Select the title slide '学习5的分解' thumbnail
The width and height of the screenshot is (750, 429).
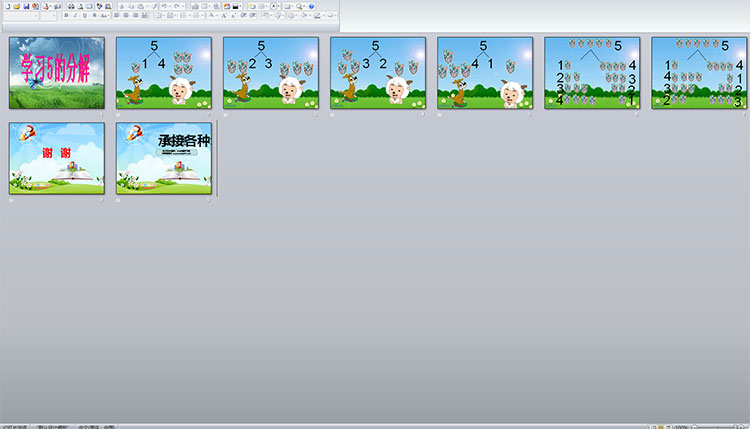[56, 73]
